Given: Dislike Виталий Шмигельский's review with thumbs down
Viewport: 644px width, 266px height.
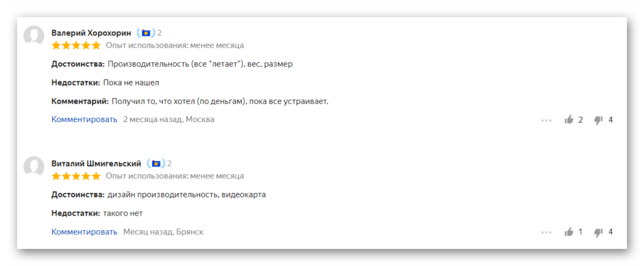Looking at the screenshot, I should 599,232.
